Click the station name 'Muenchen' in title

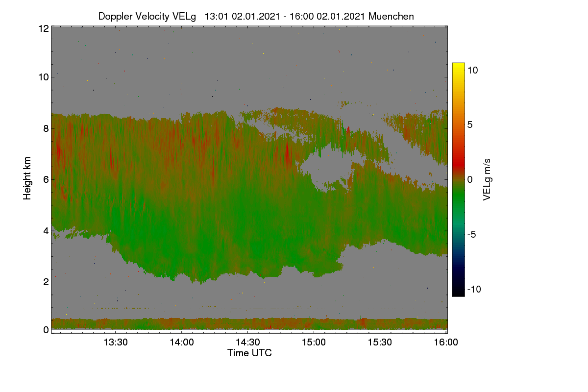391,16
